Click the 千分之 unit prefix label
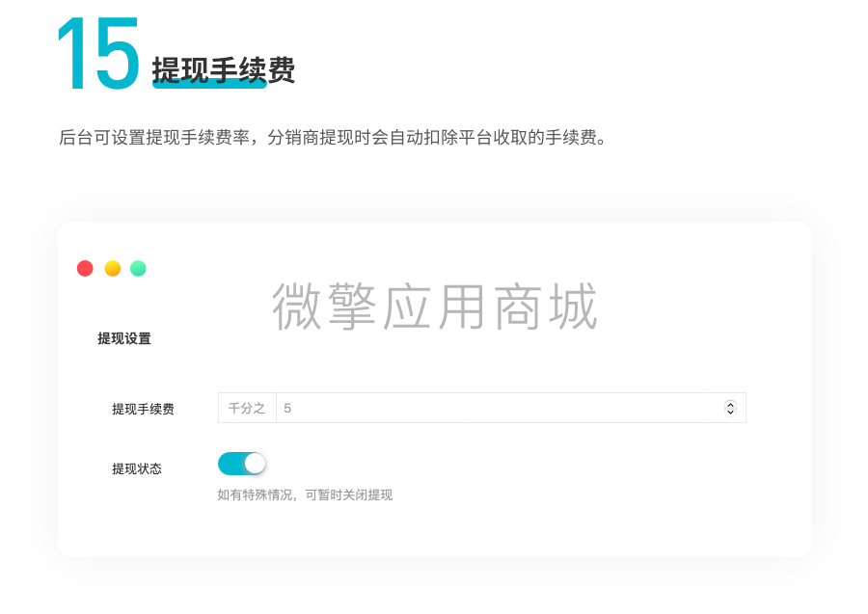 click(247, 408)
